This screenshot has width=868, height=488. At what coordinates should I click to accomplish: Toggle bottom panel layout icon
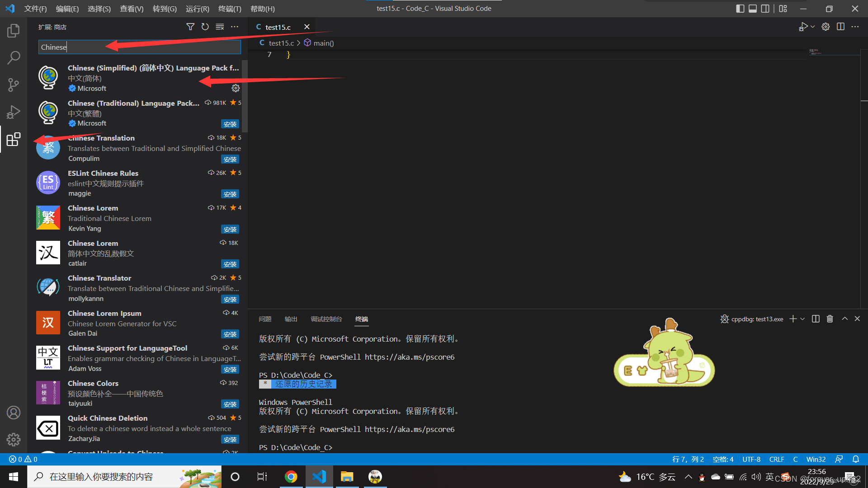point(753,9)
